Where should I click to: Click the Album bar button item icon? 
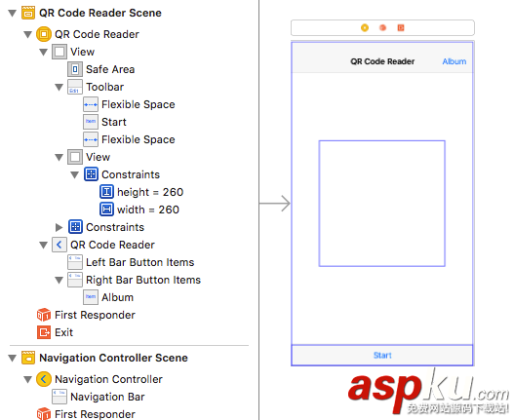point(91,297)
